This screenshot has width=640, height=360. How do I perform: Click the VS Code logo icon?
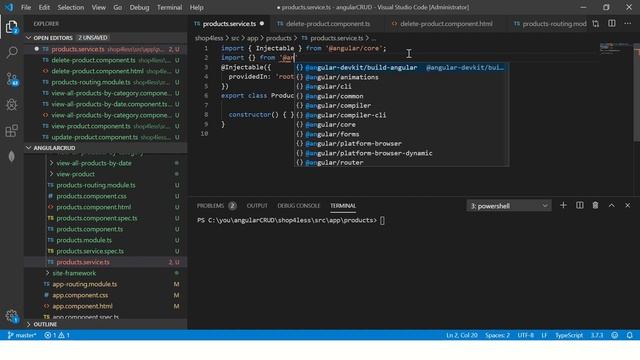9,7
